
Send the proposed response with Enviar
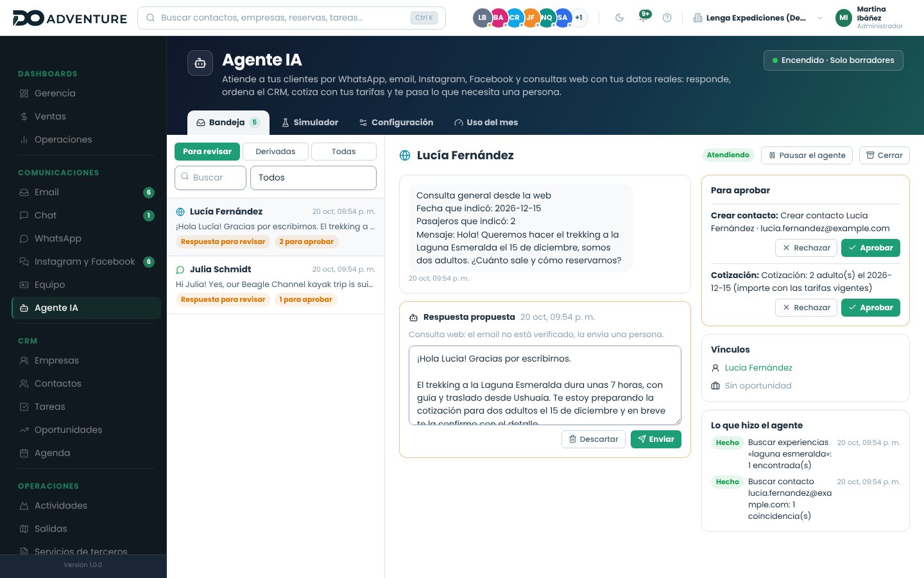pos(656,439)
